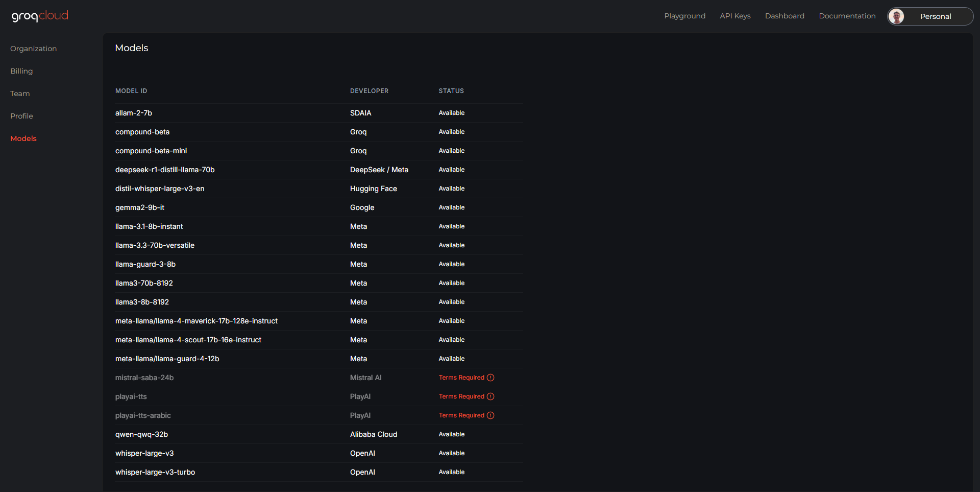This screenshot has width=980, height=492.
Task: Click the gemma2-9b-it model ID
Action: coord(140,207)
